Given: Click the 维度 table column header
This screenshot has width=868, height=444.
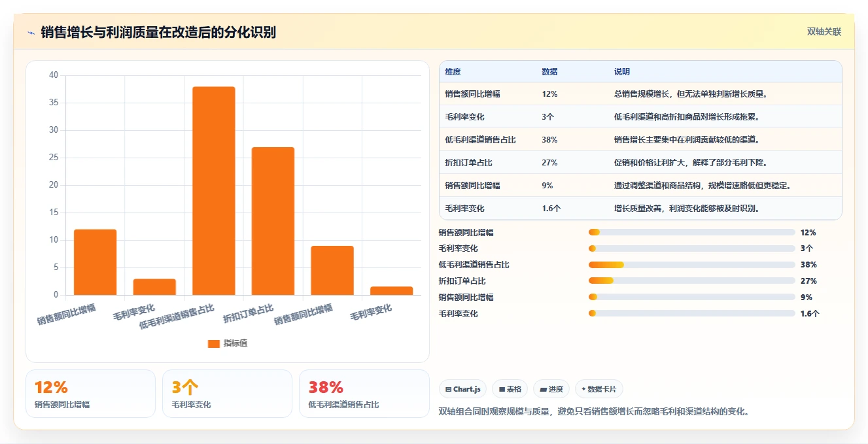Looking at the screenshot, I should [x=453, y=72].
